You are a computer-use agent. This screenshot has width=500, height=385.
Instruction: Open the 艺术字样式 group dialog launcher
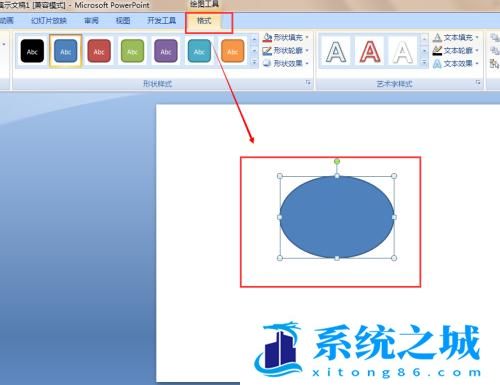click(478, 82)
